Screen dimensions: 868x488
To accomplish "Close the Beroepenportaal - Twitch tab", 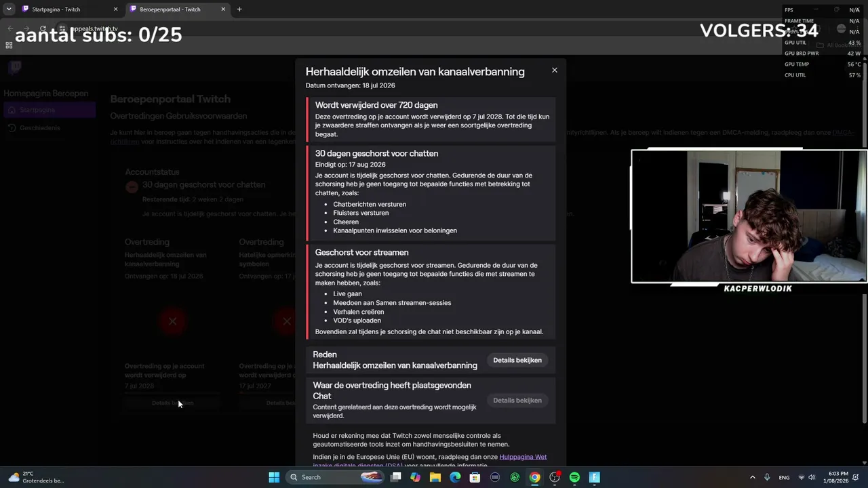I will 223,9.
